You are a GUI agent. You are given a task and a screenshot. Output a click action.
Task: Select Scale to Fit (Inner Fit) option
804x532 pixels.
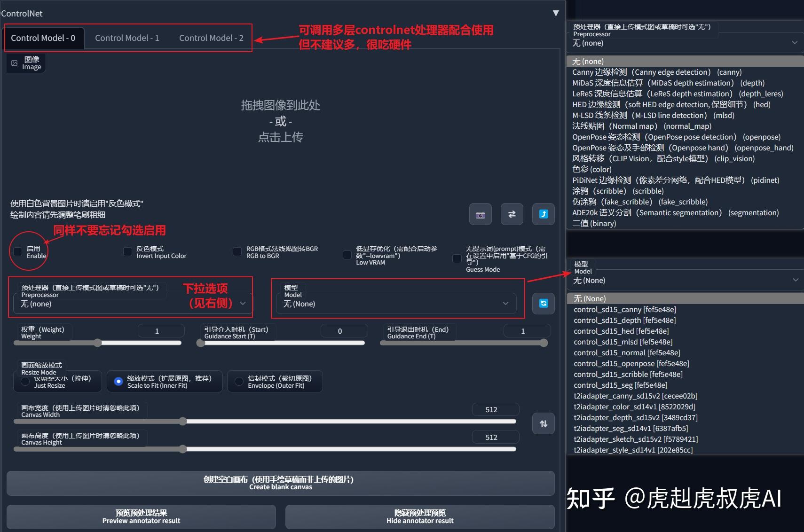coord(165,382)
